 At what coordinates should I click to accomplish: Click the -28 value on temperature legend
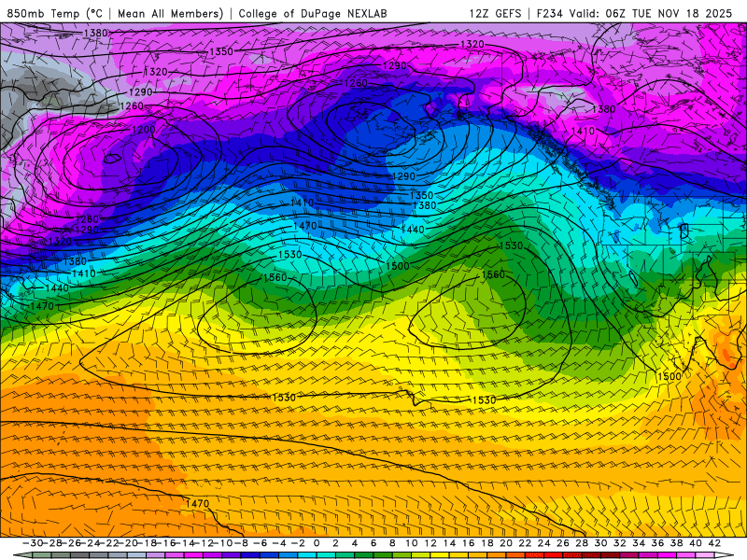(52, 543)
